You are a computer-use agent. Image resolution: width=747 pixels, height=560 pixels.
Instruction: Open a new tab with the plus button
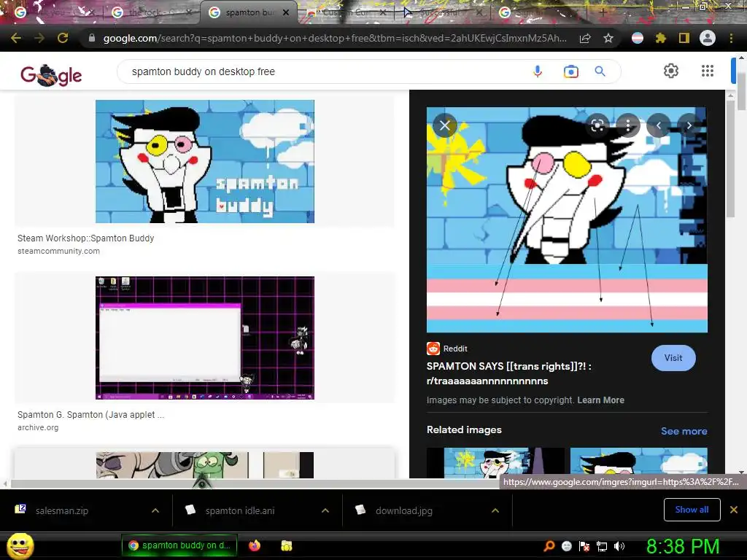(x=603, y=13)
